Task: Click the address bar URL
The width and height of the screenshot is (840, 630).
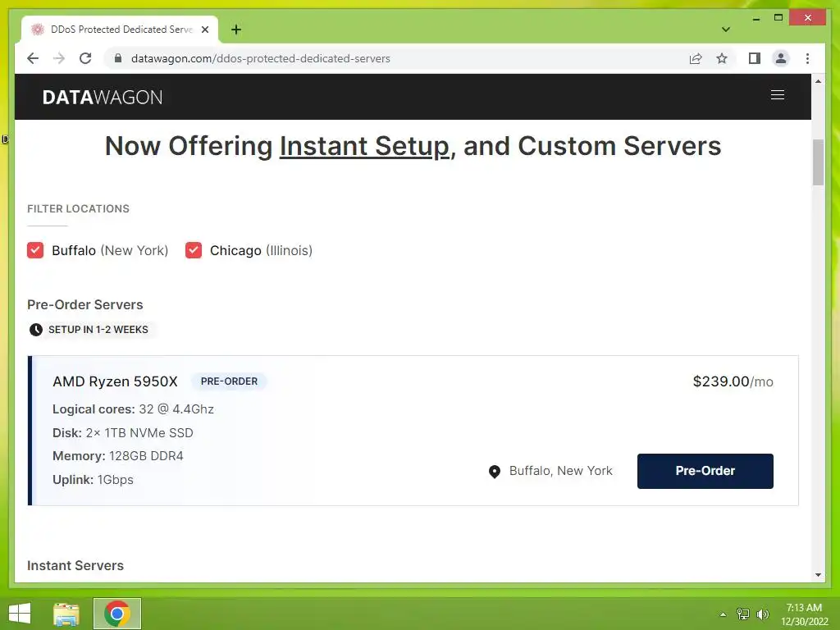Action: [x=260, y=58]
